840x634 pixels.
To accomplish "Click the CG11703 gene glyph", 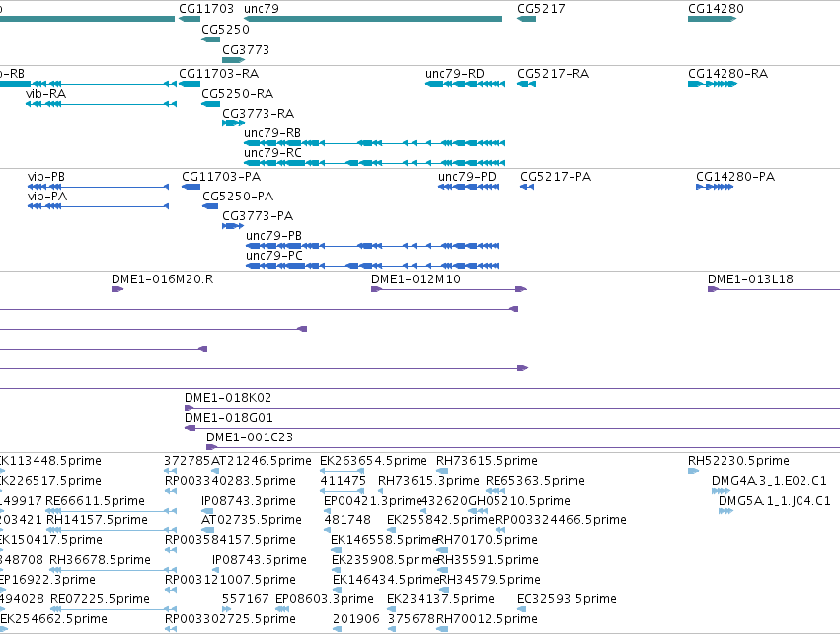I will [190, 19].
